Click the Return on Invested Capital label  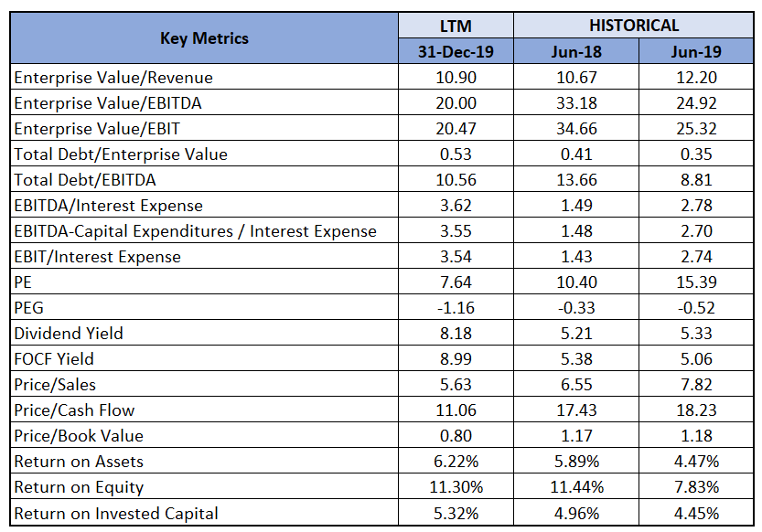point(116,514)
